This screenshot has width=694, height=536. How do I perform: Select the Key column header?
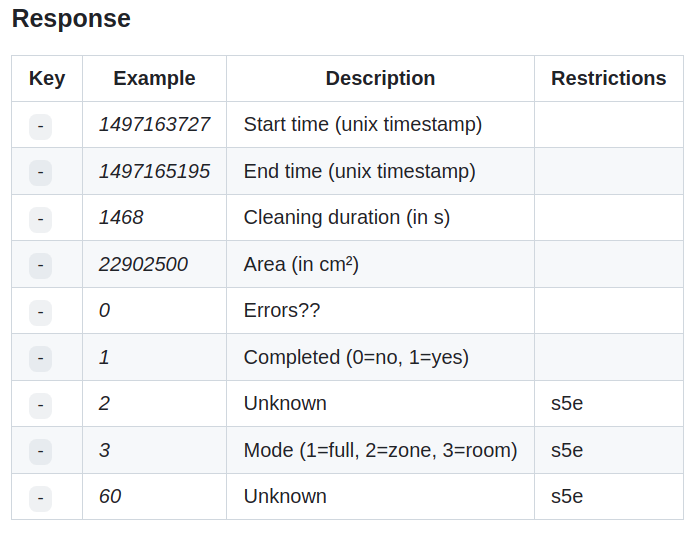point(47,78)
